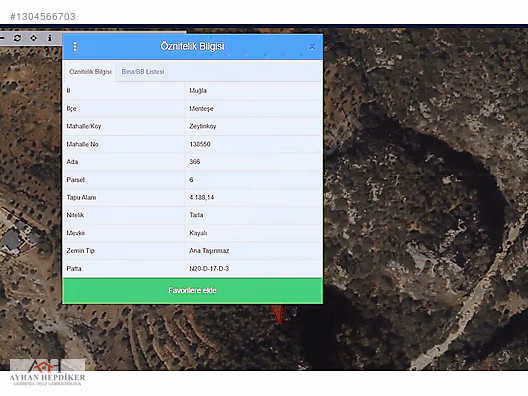The image size is (528, 396).
Task: Switch to the Öznitelik Bilgisi tab
Action: click(x=90, y=72)
